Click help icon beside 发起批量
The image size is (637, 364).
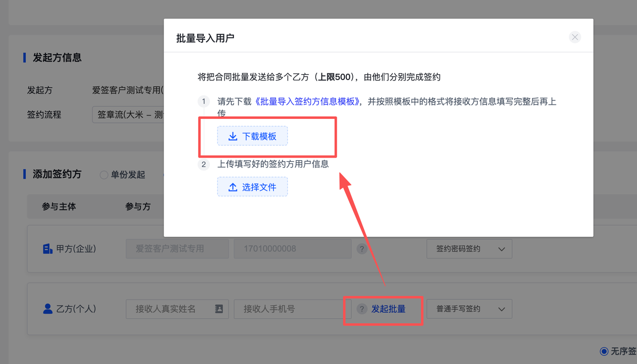[362, 309]
